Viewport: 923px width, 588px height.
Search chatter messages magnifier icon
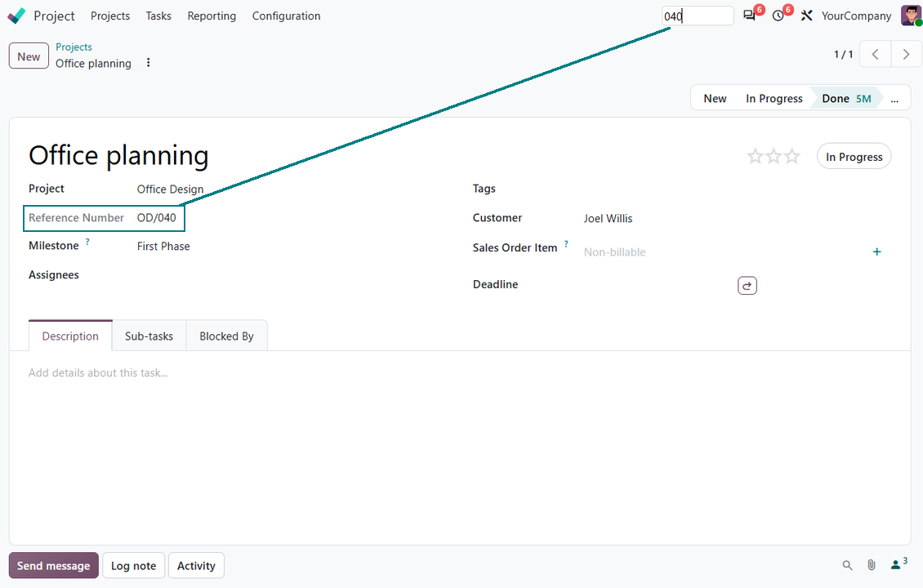[x=847, y=566]
